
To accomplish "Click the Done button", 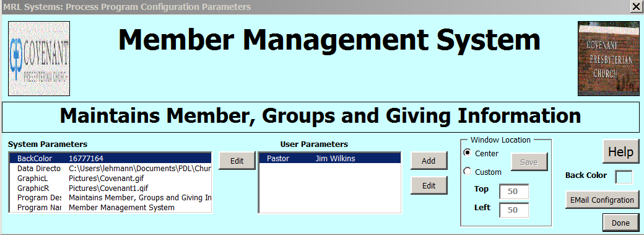I will tap(620, 223).
